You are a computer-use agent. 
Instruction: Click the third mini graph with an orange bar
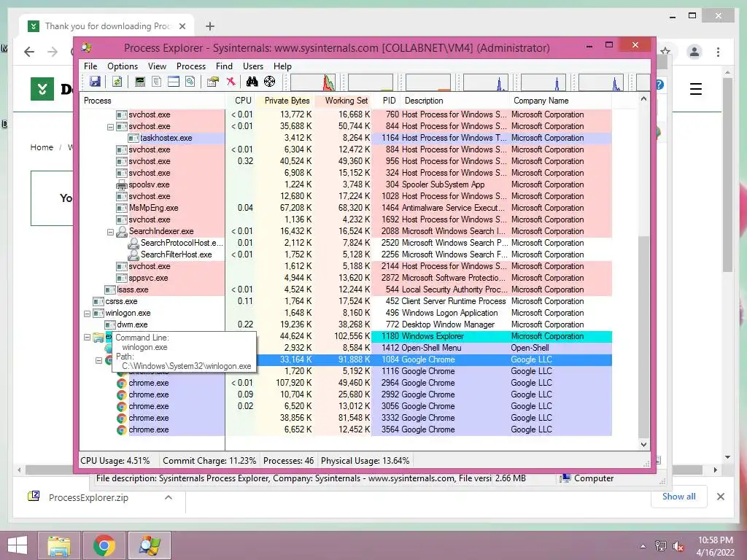tap(427, 82)
